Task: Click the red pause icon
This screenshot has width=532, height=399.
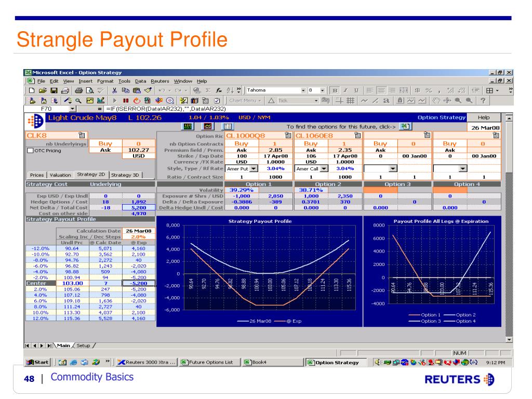Action: coord(126,100)
